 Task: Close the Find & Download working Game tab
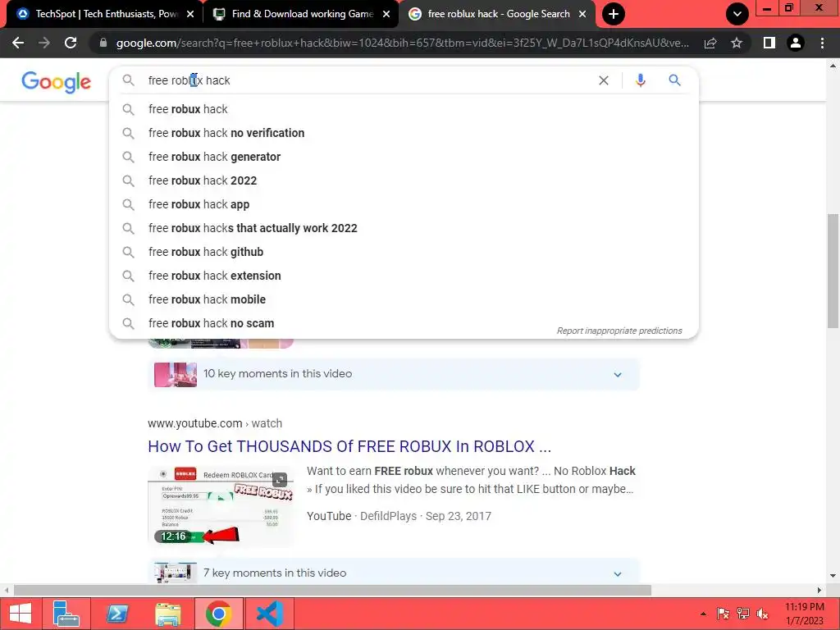point(386,14)
